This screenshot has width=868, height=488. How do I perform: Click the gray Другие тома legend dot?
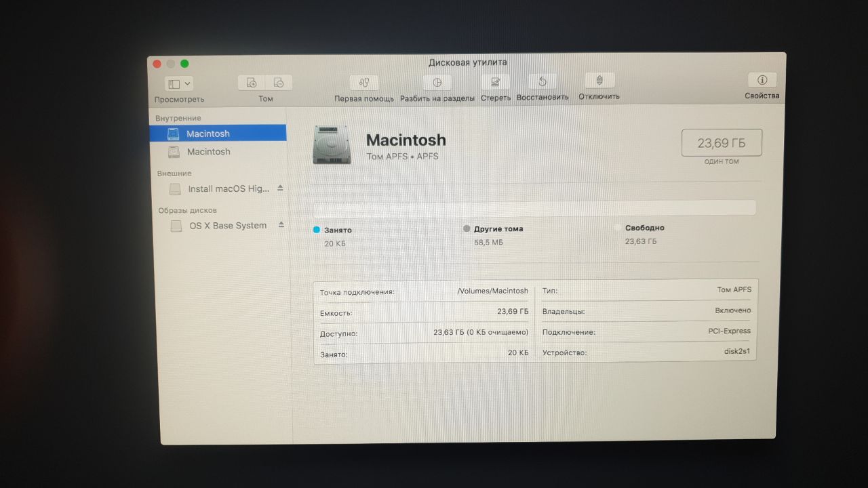click(x=467, y=229)
